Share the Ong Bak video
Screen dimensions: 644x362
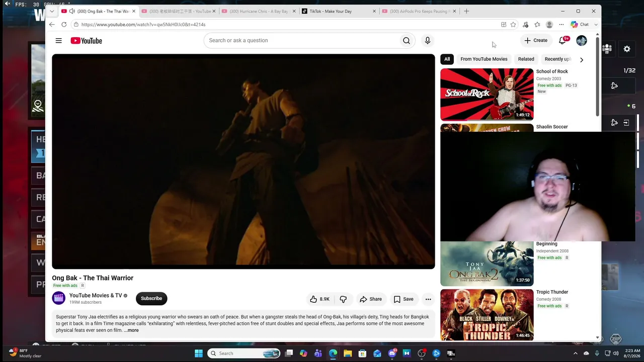(x=371, y=299)
